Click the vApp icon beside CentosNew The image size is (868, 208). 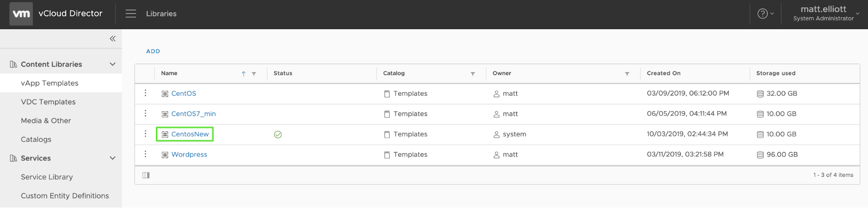pyautogui.click(x=165, y=135)
